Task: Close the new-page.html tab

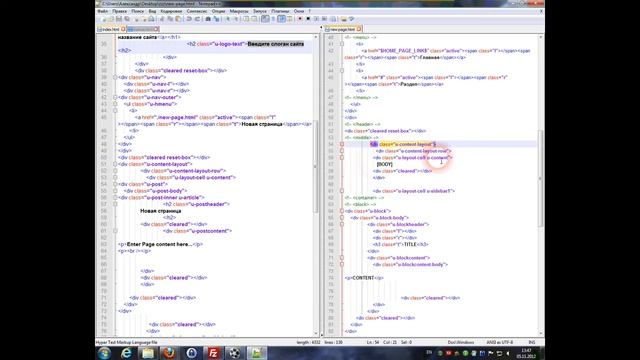Action: [359, 29]
